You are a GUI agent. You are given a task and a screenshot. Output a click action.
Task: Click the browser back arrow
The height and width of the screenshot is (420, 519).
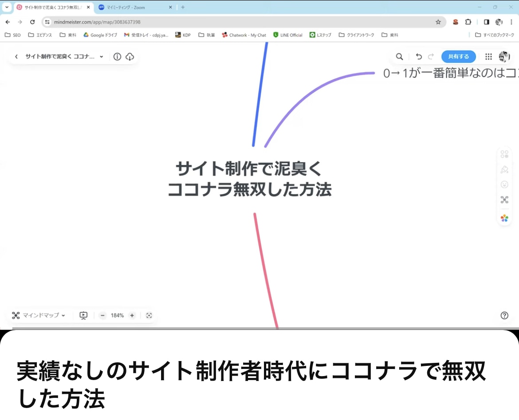(8, 22)
